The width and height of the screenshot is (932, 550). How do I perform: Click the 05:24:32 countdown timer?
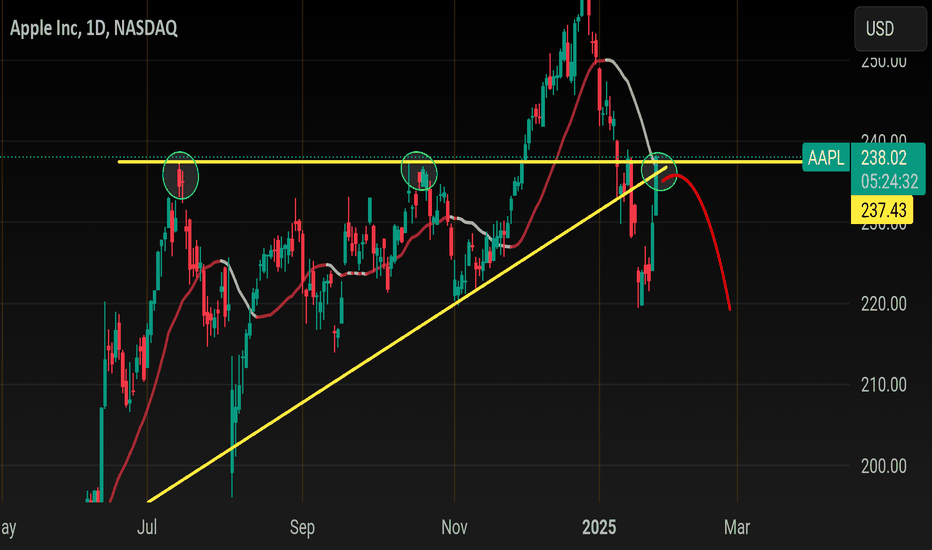click(889, 181)
